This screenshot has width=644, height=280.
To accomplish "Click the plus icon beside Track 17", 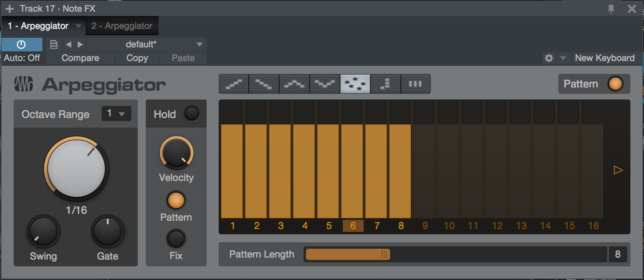I will [10, 8].
